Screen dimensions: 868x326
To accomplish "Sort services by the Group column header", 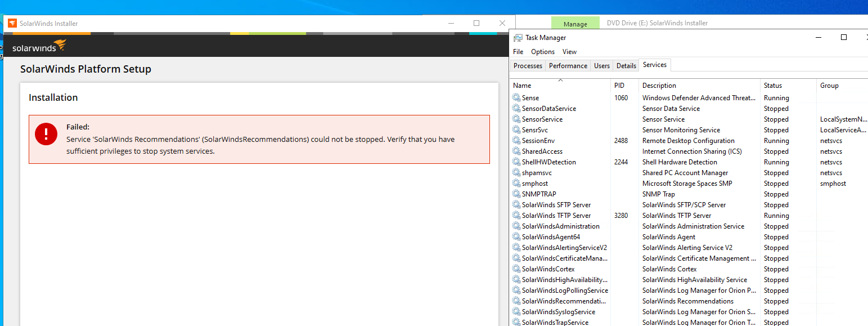I will coord(842,86).
